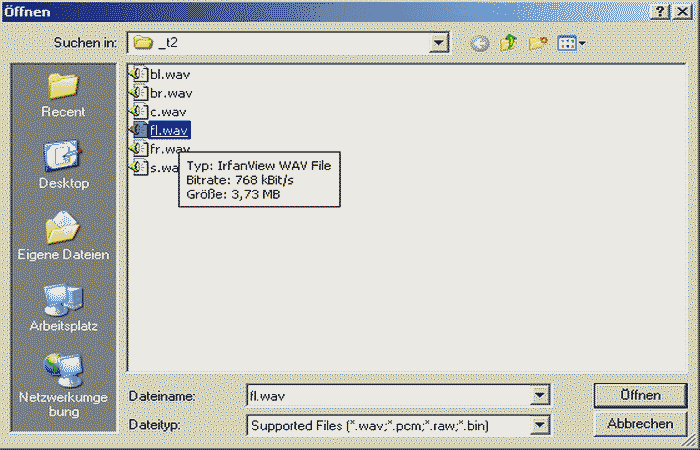700x450 pixels.
Task: Open Eigene Dateien folder shortcut
Action: tap(63, 236)
